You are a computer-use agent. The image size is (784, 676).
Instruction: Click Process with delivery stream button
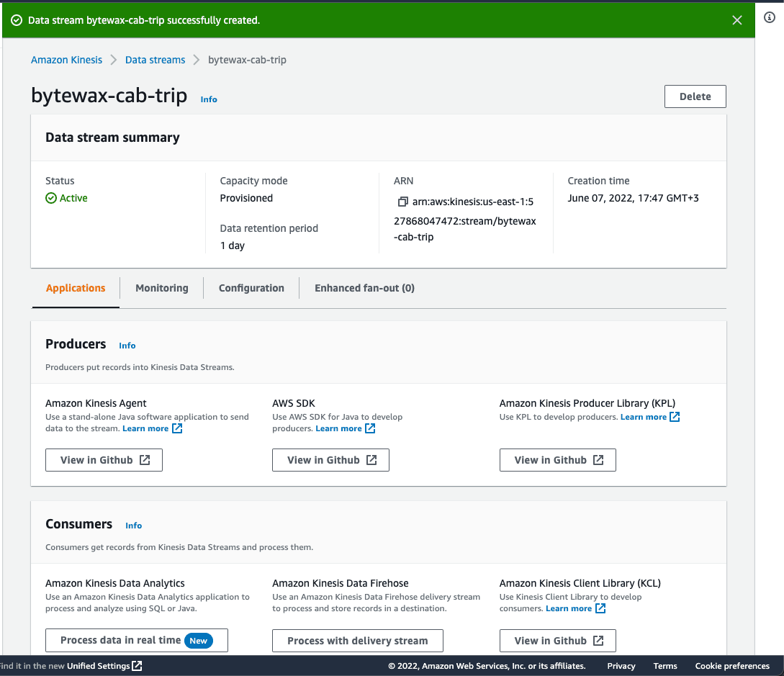[x=357, y=640]
